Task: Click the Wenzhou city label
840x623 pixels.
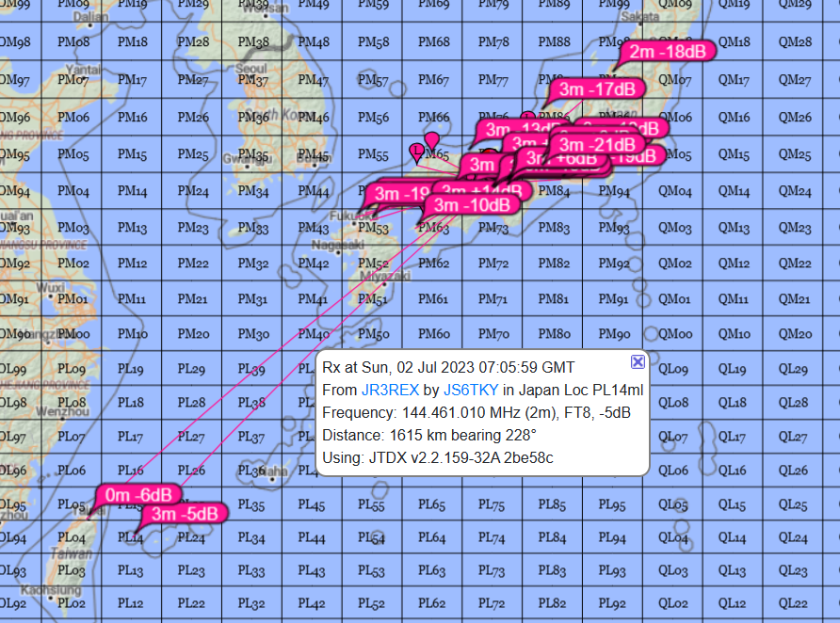Action: pyautogui.click(x=62, y=411)
